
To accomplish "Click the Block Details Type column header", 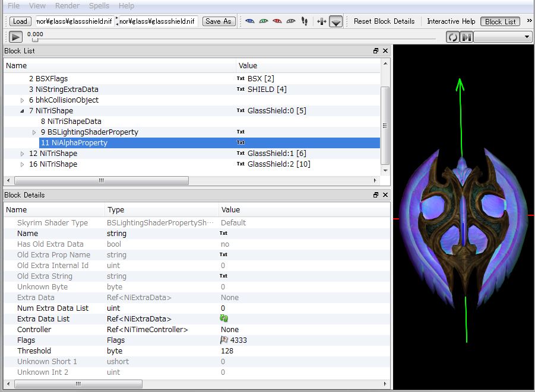I will (162, 210).
